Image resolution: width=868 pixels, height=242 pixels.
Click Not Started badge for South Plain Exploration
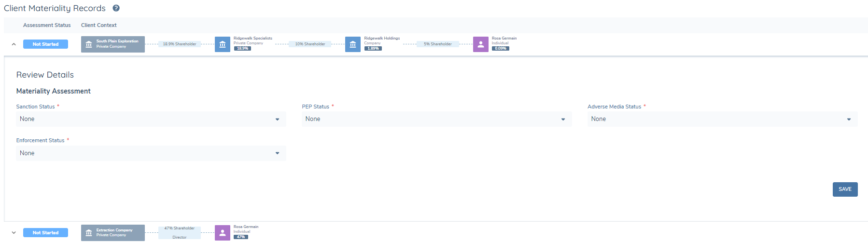pyautogui.click(x=45, y=44)
